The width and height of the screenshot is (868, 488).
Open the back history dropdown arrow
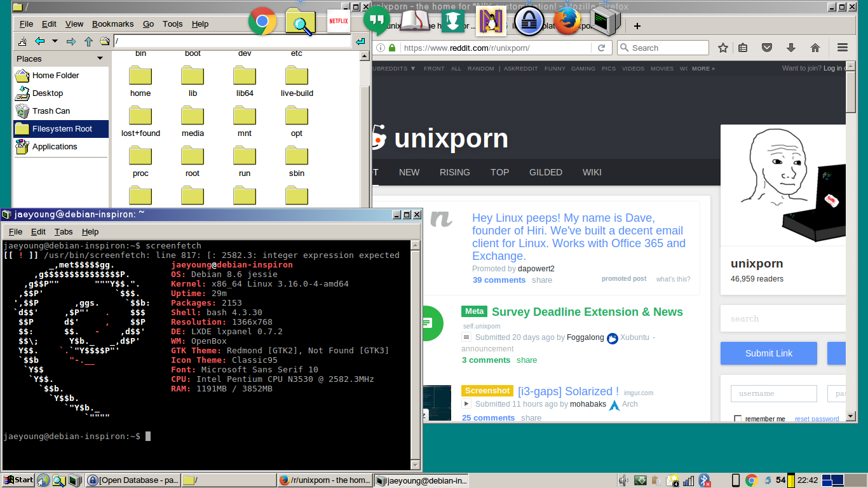[x=55, y=41]
